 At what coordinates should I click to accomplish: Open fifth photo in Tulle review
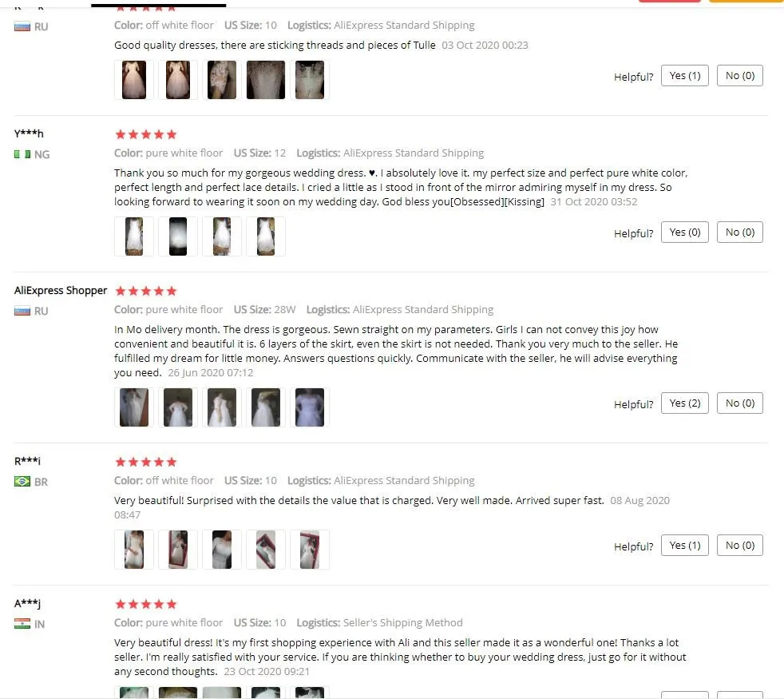point(310,80)
